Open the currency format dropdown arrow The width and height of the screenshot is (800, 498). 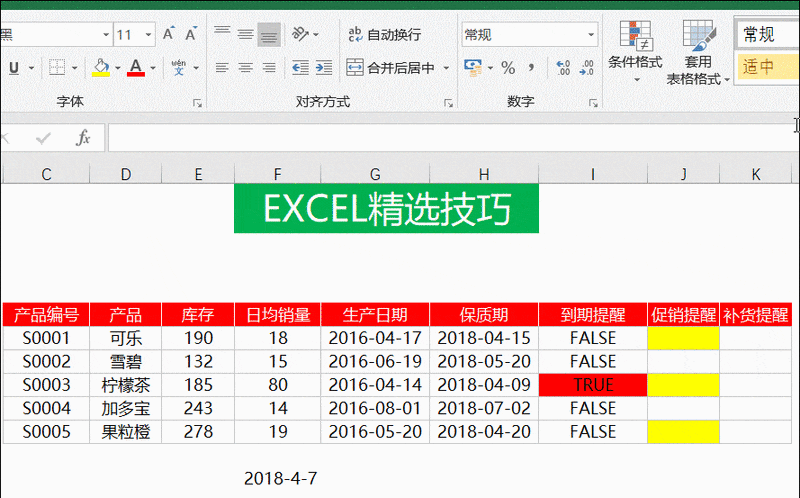(490, 67)
